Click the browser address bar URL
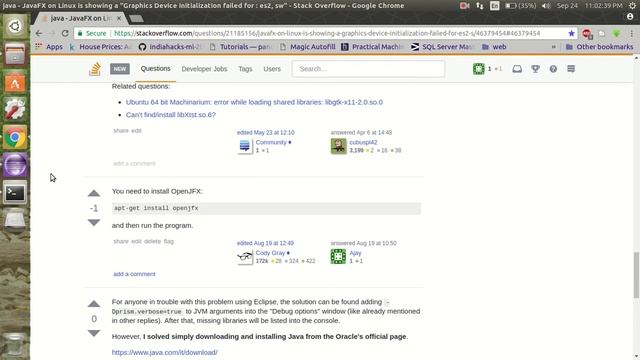Image resolution: width=640 pixels, height=360 pixels. point(327,33)
